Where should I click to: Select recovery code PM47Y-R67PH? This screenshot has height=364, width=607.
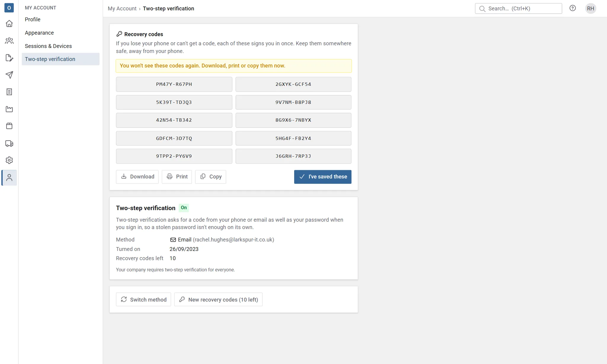[x=174, y=84]
